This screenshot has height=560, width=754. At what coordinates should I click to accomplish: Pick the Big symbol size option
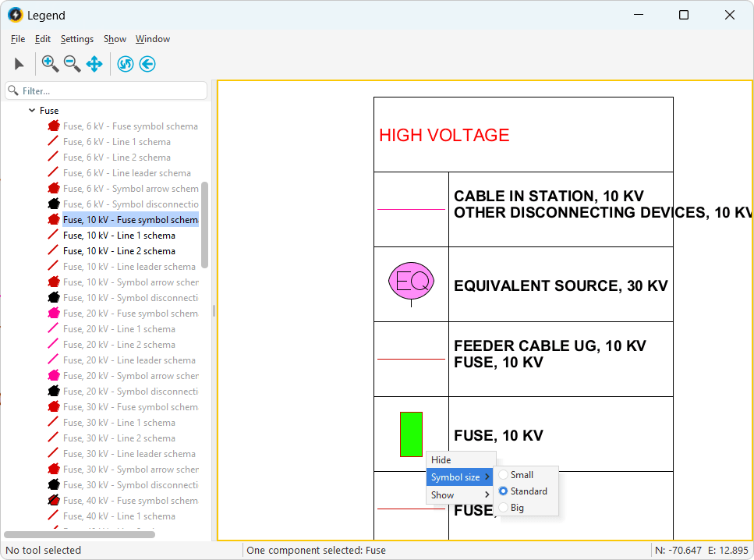coord(517,508)
